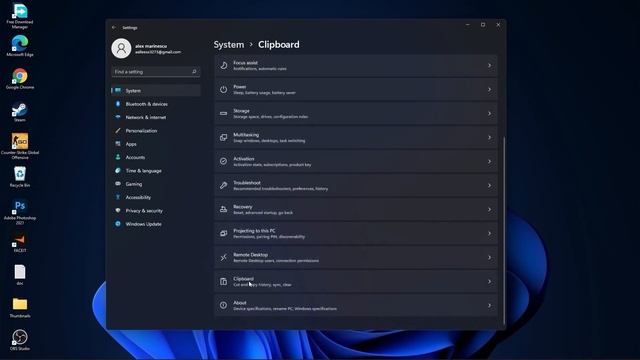This screenshot has width=640, height=360.
Task: Click the Storage drive icon
Action: pos(223,113)
